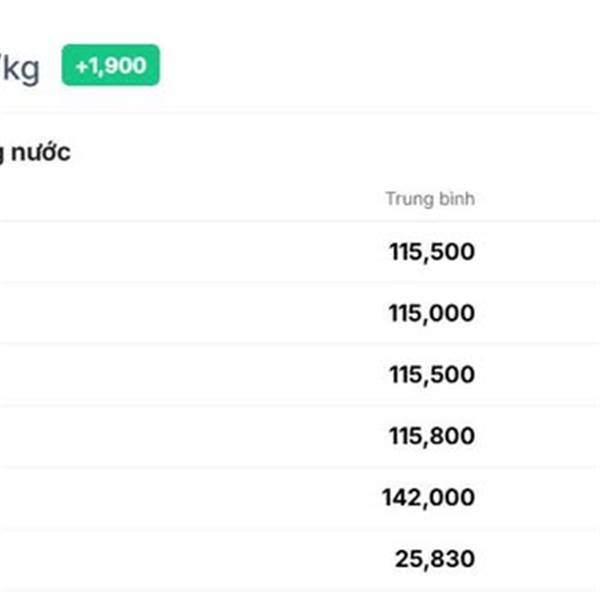Click the divider between 115,800 and 142,000 rows
The width and height of the screenshot is (600, 600).
[300, 467]
